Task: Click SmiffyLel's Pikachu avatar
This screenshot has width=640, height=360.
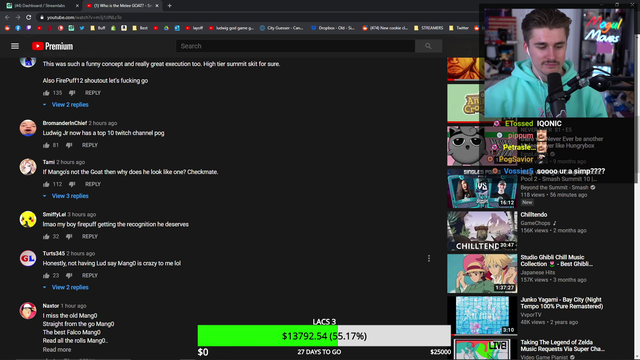Action: (28, 219)
